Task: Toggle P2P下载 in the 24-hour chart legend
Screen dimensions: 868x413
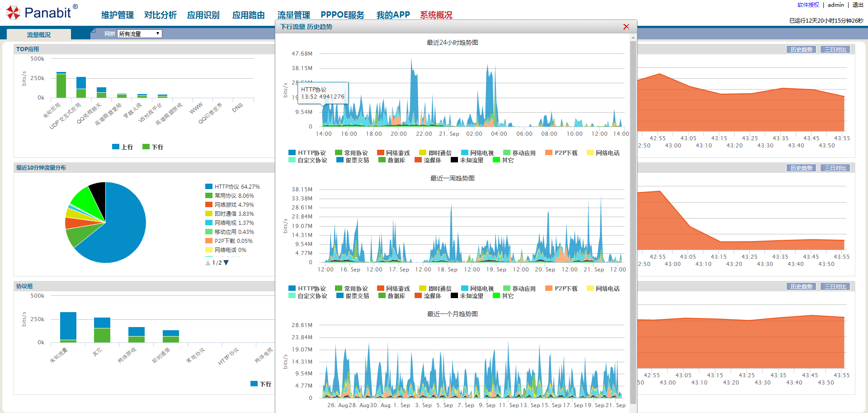Action: [561, 153]
